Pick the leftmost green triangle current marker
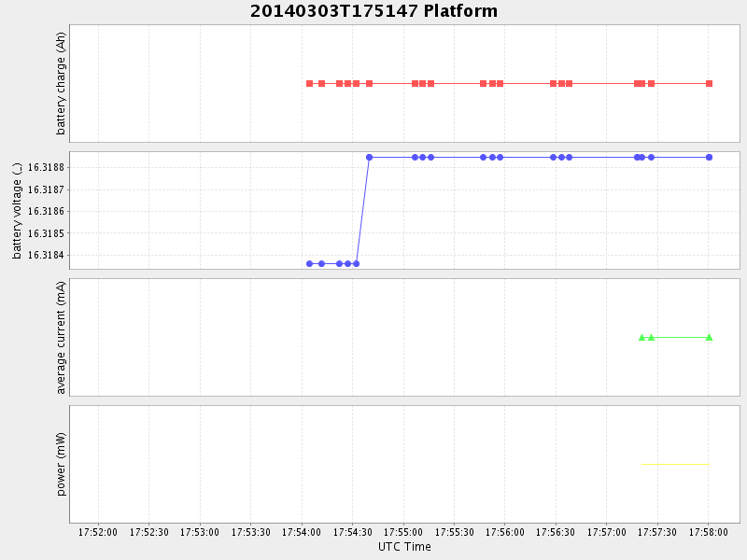This screenshot has width=747, height=560. 641,337
